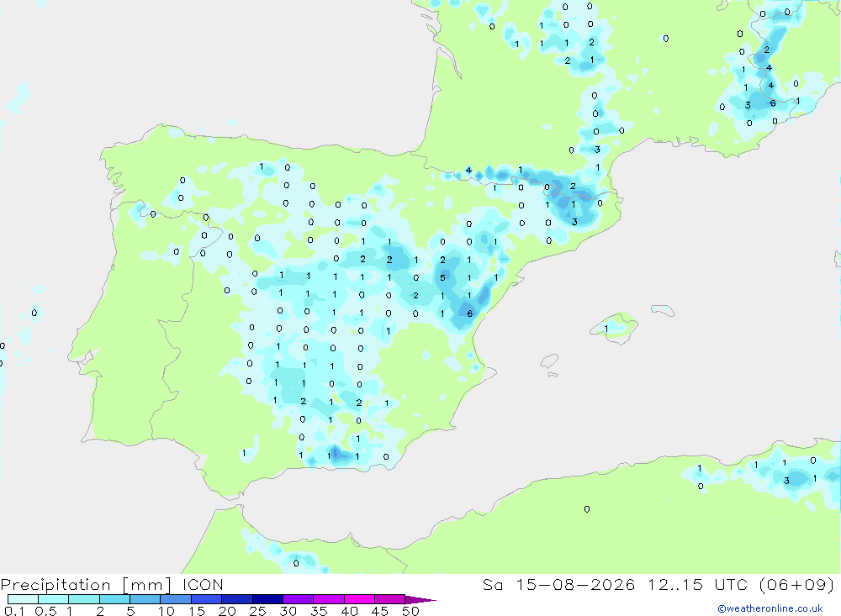Click the 'ICON' model name label

[203, 584]
